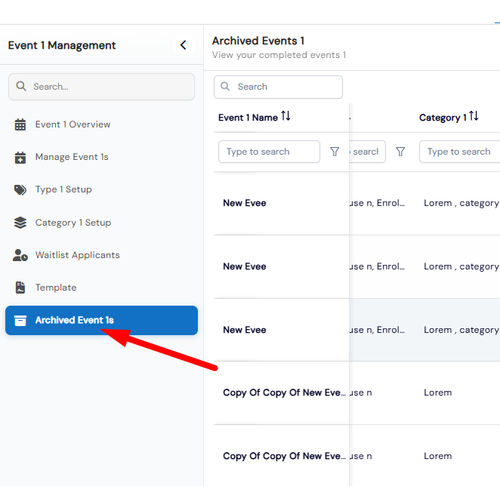Click the partially hidden column search input
The image size is (500, 486).
click(367, 152)
